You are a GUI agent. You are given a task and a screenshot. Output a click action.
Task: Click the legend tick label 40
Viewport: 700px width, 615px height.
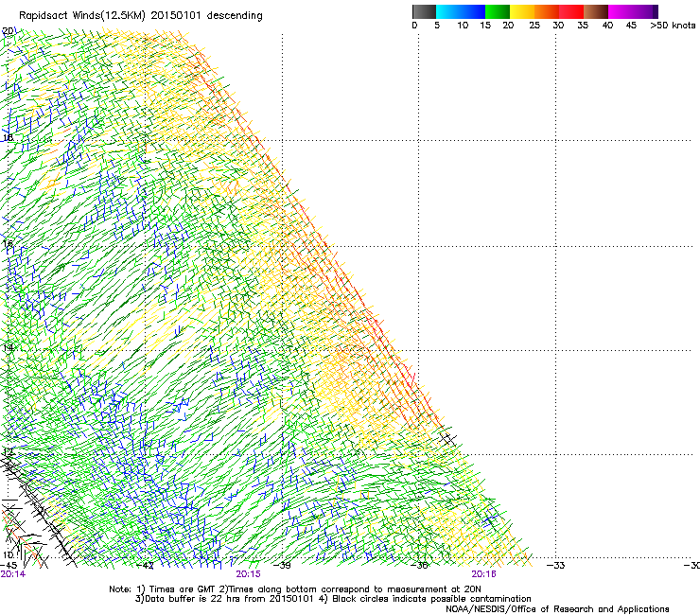point(607,26)
